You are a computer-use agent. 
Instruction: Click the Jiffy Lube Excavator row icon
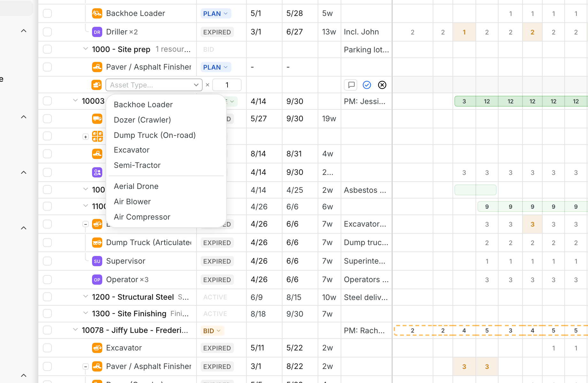coord(97,348)
